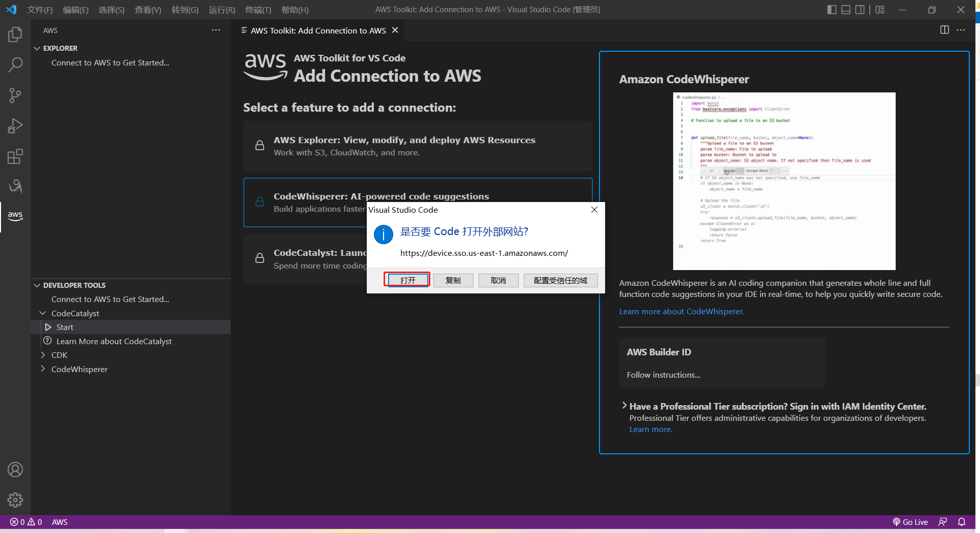
Task: Open the Run and Debug view
Action: (15, 126)
